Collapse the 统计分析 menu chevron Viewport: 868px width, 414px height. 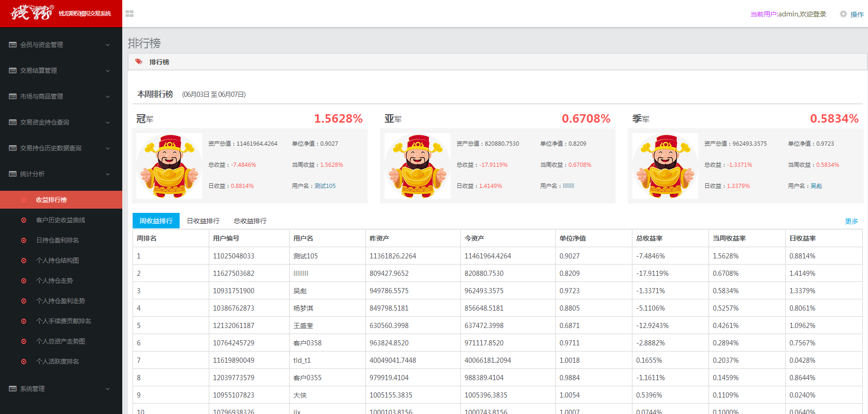pos(108,174)
